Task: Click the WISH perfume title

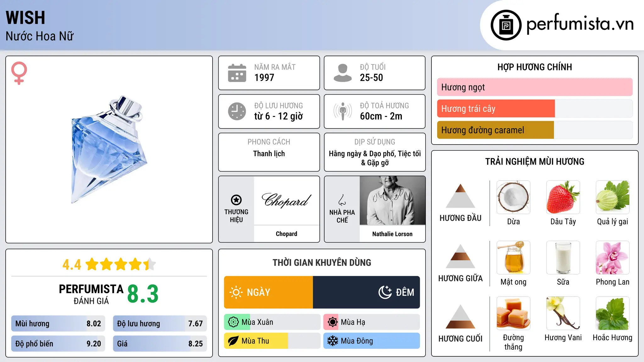Action: pyautogui.click(x=25, y=18)
